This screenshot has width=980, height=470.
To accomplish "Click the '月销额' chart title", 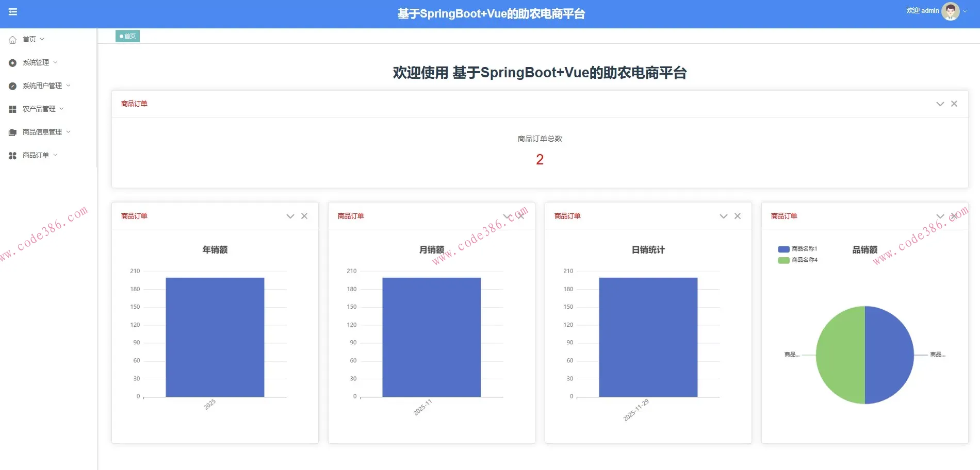I will 431,250.
